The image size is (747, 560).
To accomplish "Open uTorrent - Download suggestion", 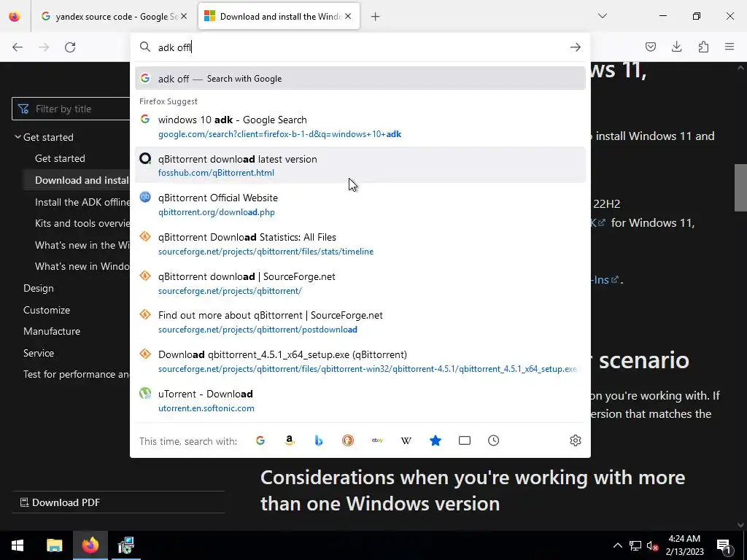I will point(360,400).
